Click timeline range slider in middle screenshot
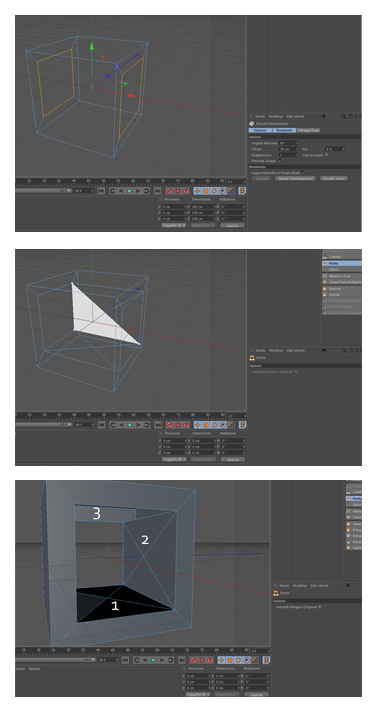Viewport: 376px width, 710px height. [x=43, y=424]
